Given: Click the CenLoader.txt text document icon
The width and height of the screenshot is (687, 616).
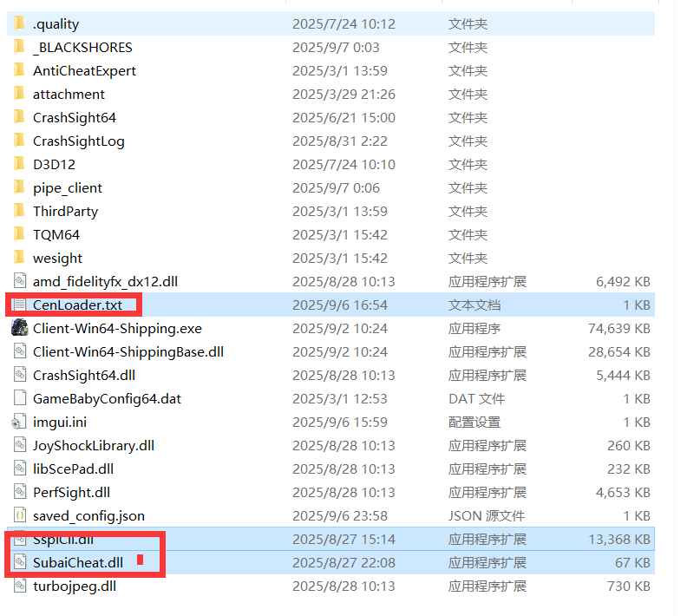Looking at the screenshot, I should [19, 305].
